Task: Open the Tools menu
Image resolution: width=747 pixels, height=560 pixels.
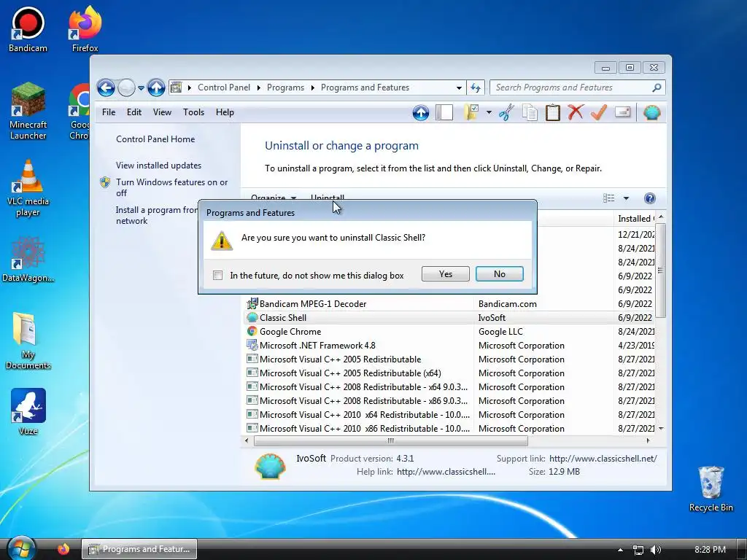Action: [193, 112]
